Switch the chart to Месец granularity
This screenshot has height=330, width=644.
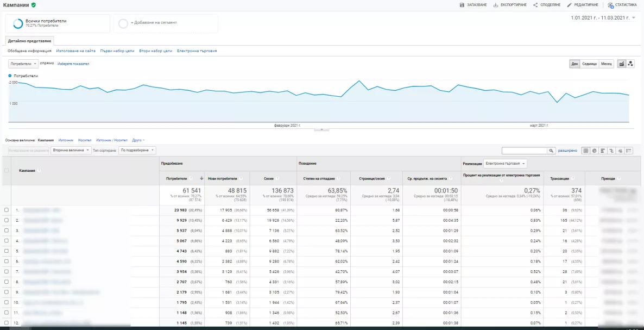606,64
